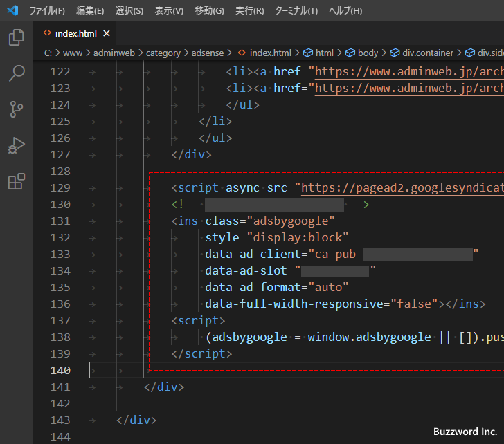This screenshot has height=444, width=504.
Task: Click the closing div tag on line 127
Action: pos(191,155)
